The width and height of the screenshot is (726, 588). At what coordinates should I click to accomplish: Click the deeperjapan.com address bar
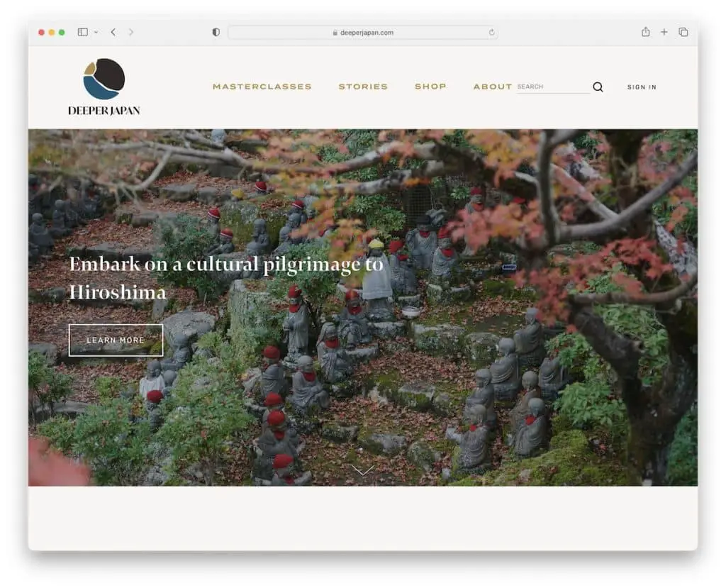coord(362,33)
